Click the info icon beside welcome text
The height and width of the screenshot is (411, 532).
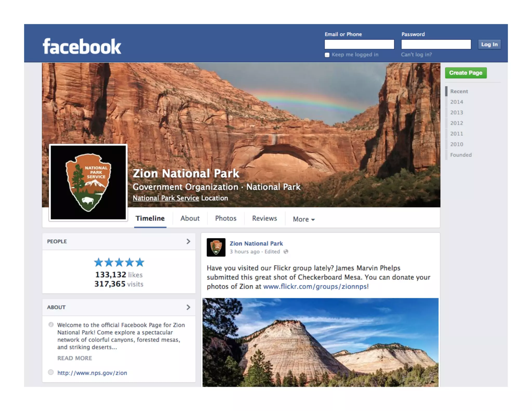pos(51,324)
